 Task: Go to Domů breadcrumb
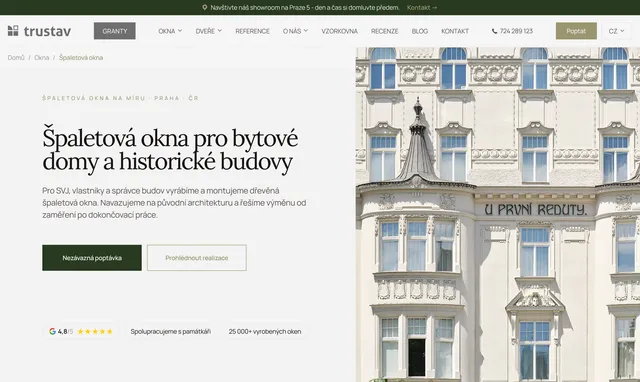[16, 58]
